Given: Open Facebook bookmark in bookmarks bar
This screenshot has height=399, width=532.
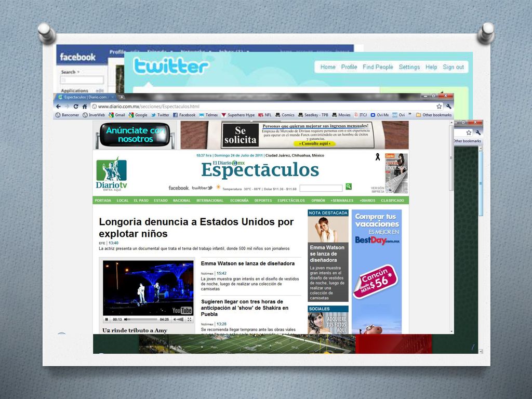Looking at the screenshot, I should 184,115.
